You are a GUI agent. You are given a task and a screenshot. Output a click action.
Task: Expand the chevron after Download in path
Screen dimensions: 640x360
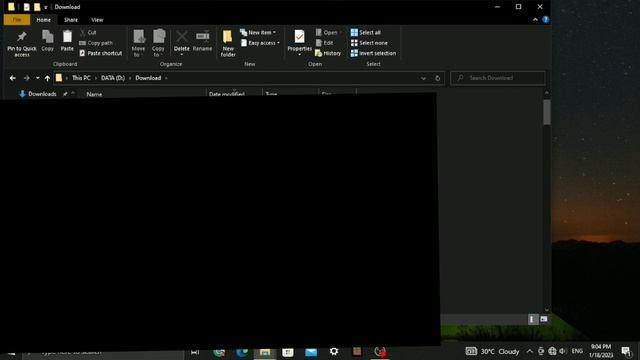tap(166, 78)
